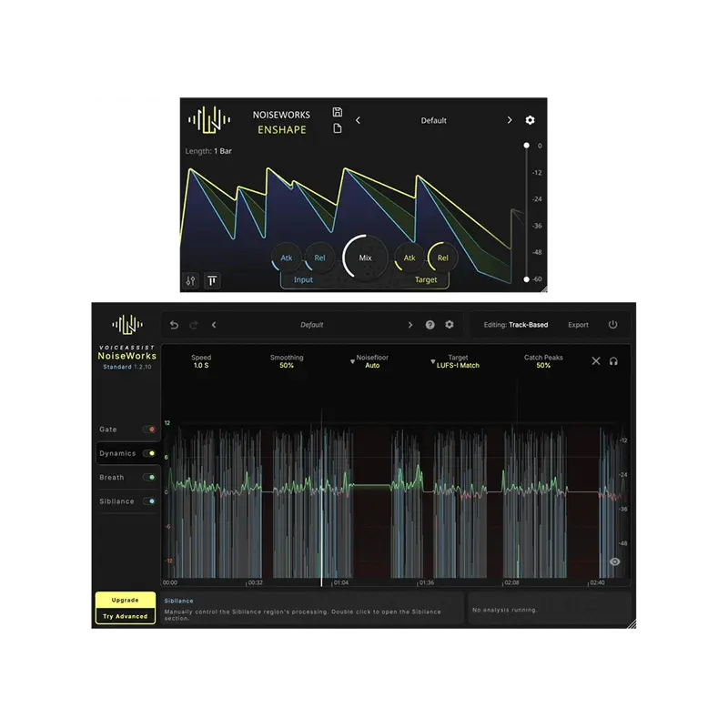Redo the VoiceAssist action
The image size is (728, 728).
[194, 325]
